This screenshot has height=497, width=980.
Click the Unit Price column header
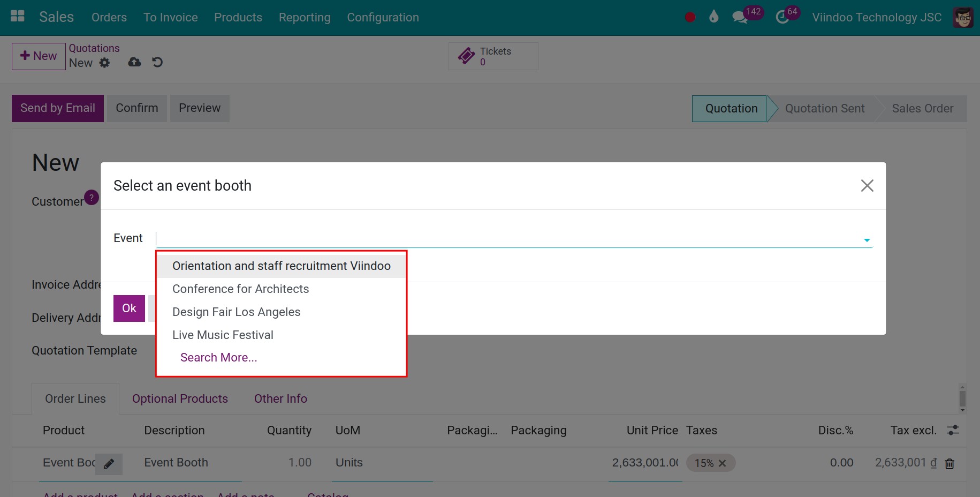pos(652,431)
